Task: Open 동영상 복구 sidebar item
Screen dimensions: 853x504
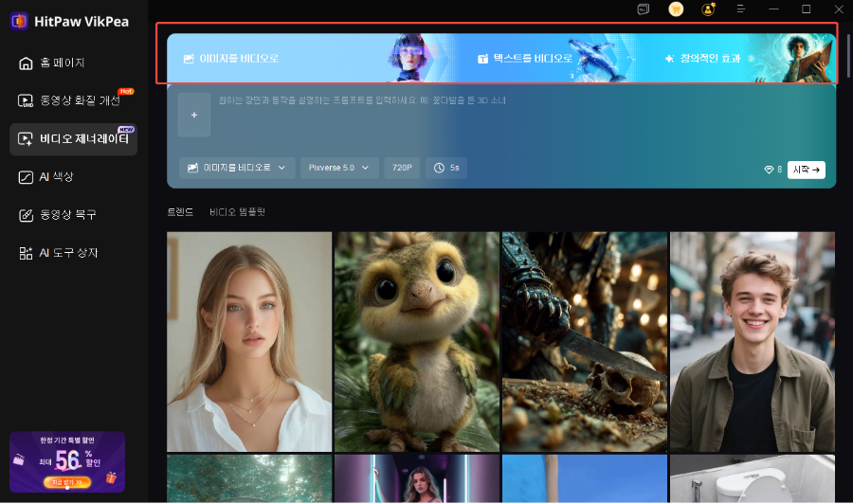Action: tap(73, 215)
